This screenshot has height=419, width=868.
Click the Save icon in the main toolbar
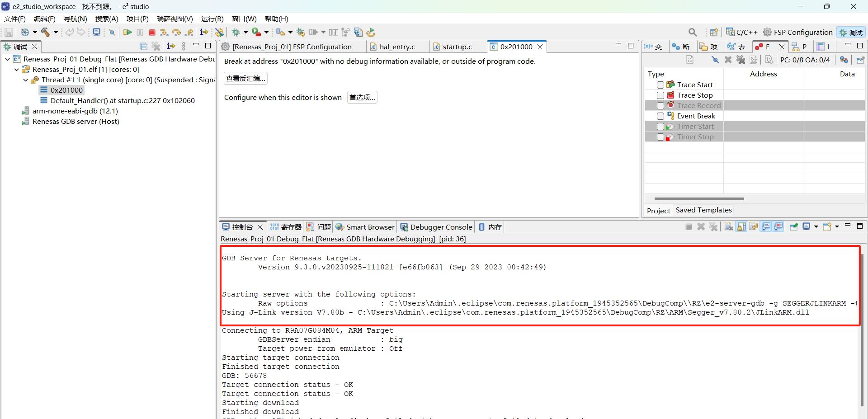pos(9,32)
